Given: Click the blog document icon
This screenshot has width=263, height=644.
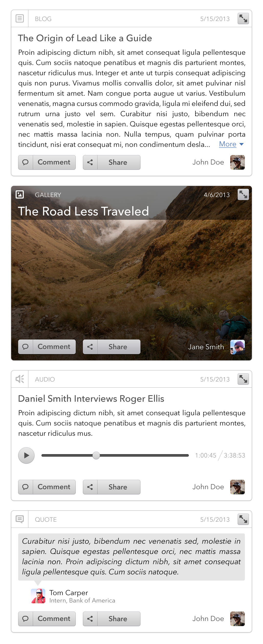Looking at the screenshot, I should pyautogui.click(x=20, y=19).
